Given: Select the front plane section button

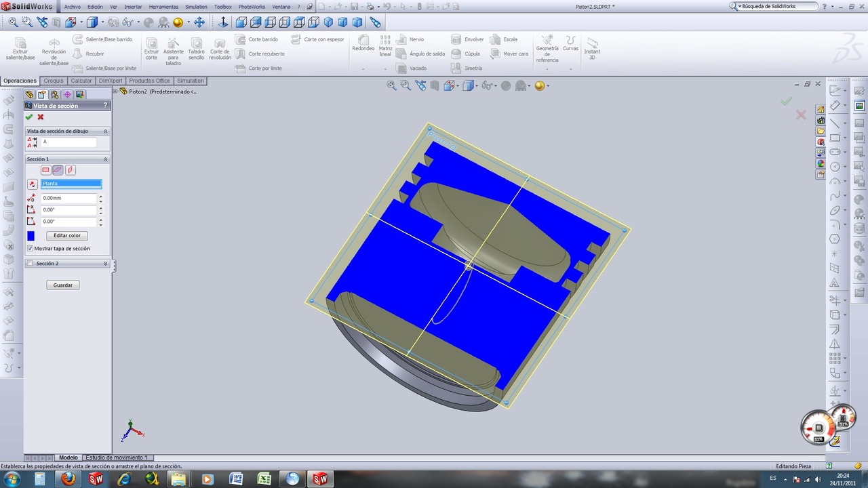Looking at the screenshot, I should tap(45, 170).
